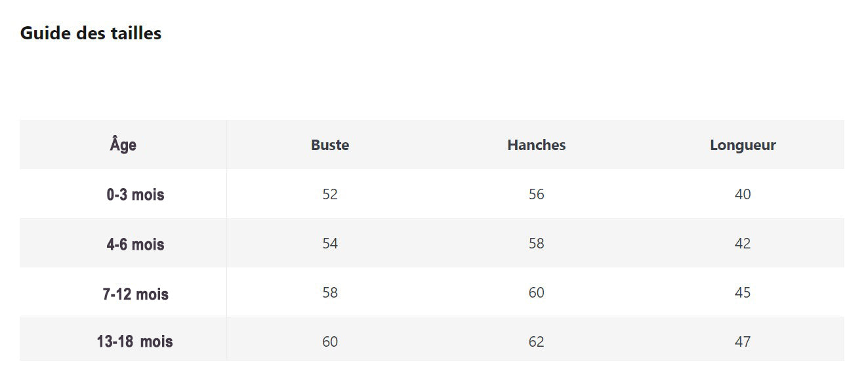The image size is (868, 371).
Task: Click Longueur value 40 for 0-3 mois
Action: coord(743,195)
